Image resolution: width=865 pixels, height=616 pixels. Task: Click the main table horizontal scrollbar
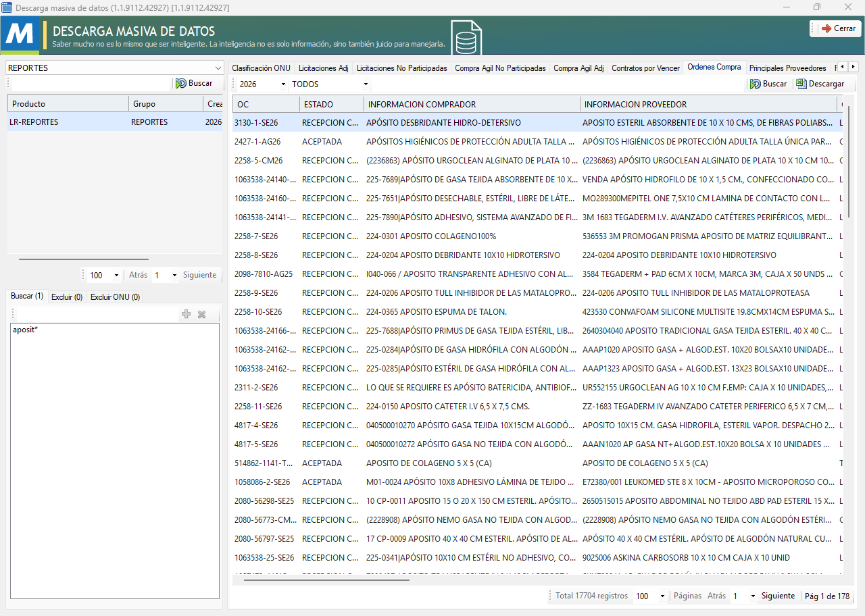328,580
